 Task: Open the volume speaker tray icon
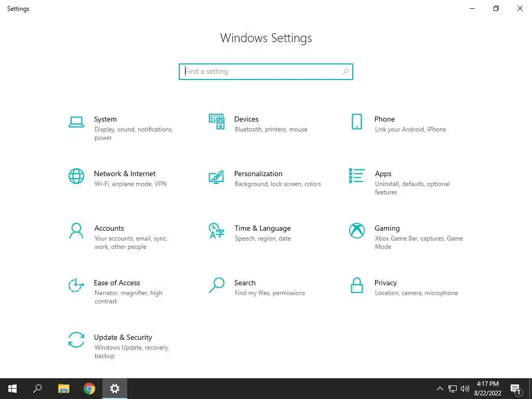click(465, 389)
